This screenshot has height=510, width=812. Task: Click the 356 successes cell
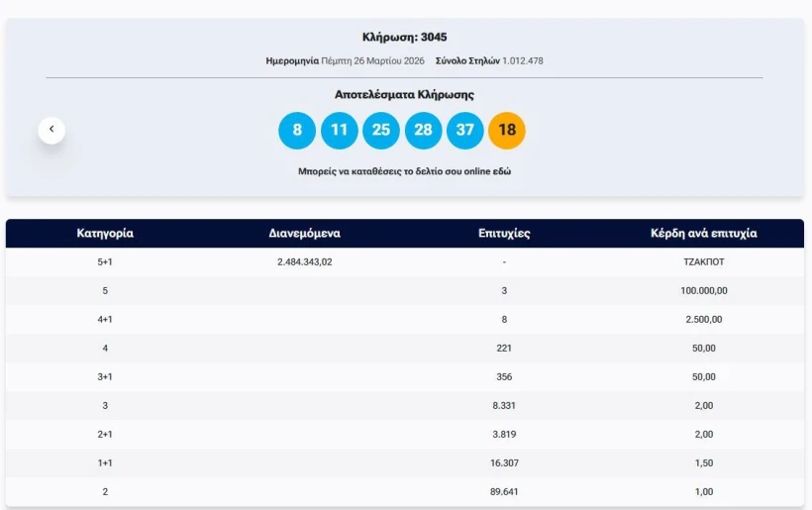pos(504,377)
